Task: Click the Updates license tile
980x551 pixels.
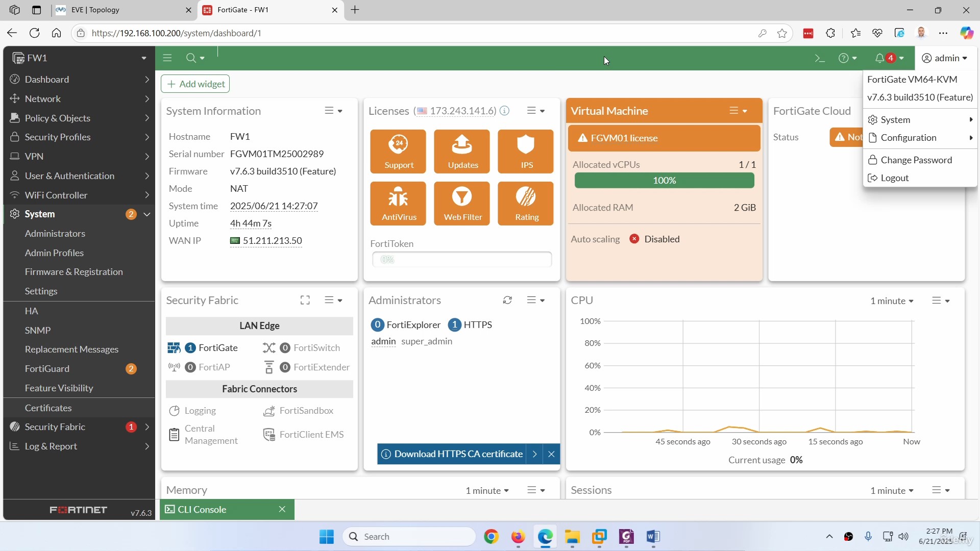Action: (462, 152)
